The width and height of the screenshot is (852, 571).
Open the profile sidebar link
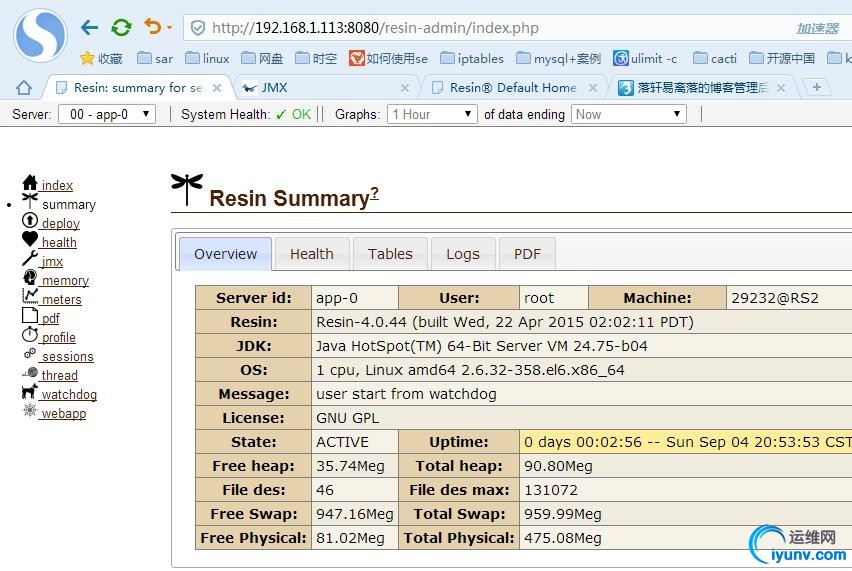pos(59,337)
